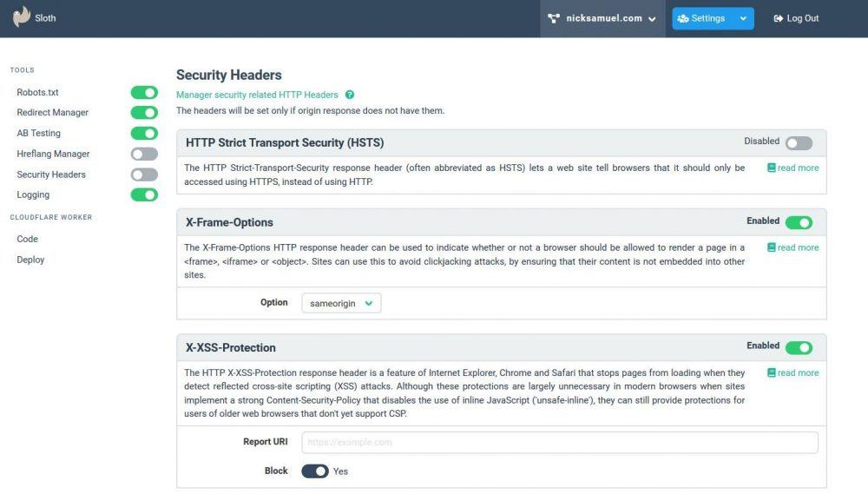The width and height of the screenshot is (868, 494).
Task: Go to the Deploy section
Action: (x=30, y=260)
